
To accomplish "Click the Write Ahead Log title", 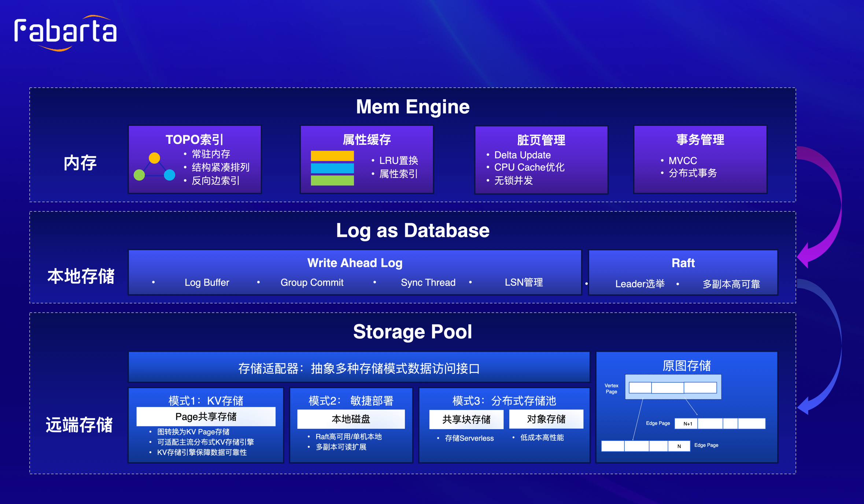I will (x=355, y=263).
